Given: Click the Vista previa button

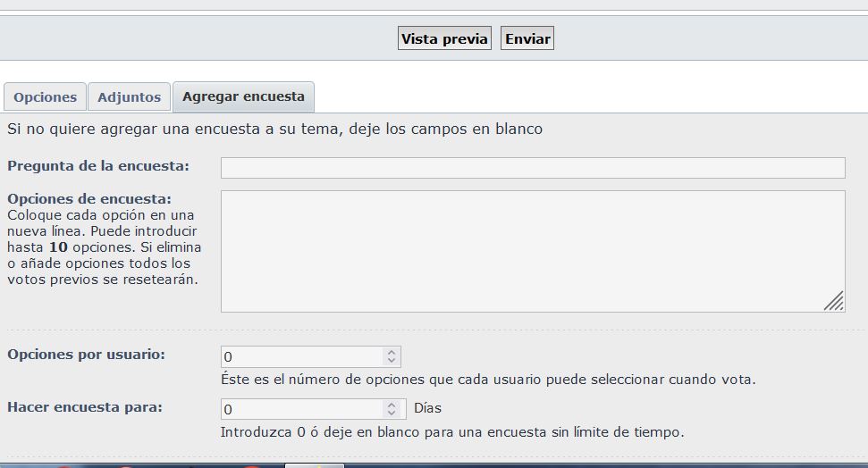Looking at the screenshot, I should (x=444, y=38).
